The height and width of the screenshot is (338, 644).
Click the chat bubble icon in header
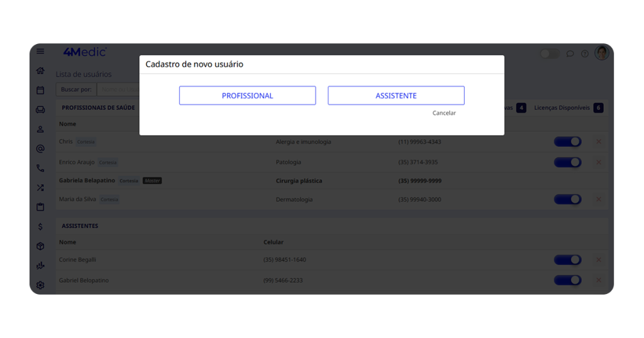coord(570,53)
